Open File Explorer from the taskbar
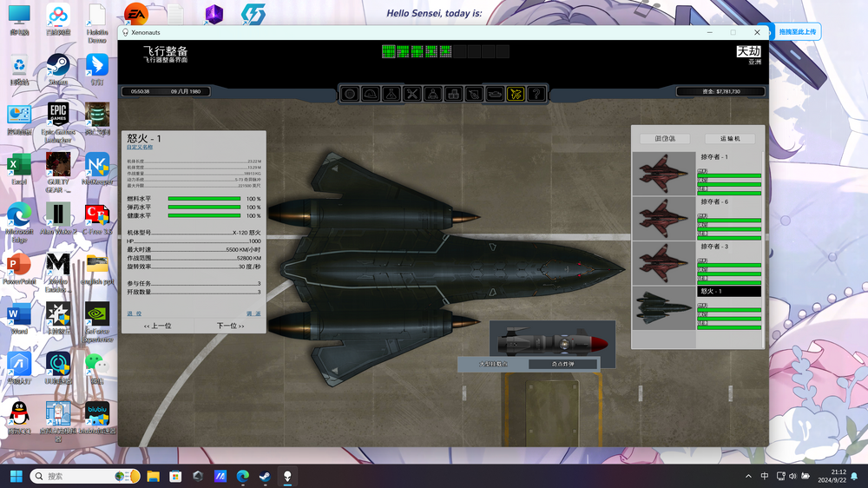868x488 pixels. 154,477
